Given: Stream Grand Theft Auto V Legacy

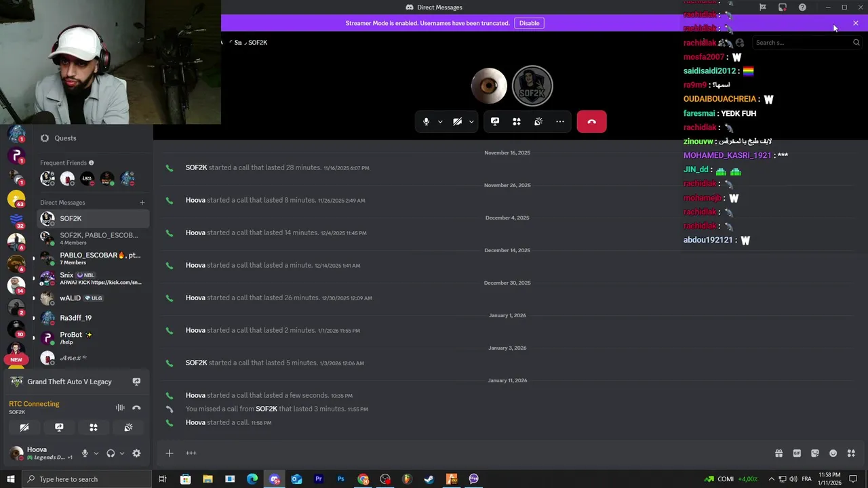Looking at the screenshot, I should [x=136, y=382].
